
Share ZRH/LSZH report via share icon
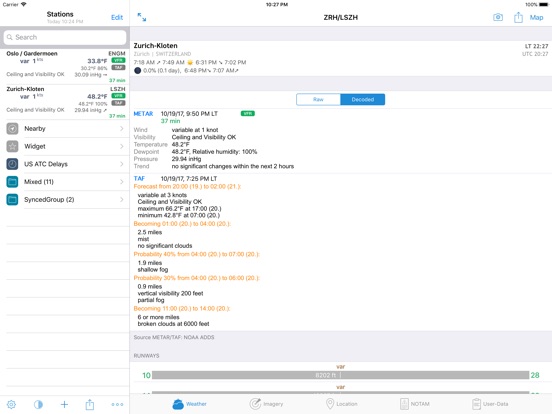518,17
